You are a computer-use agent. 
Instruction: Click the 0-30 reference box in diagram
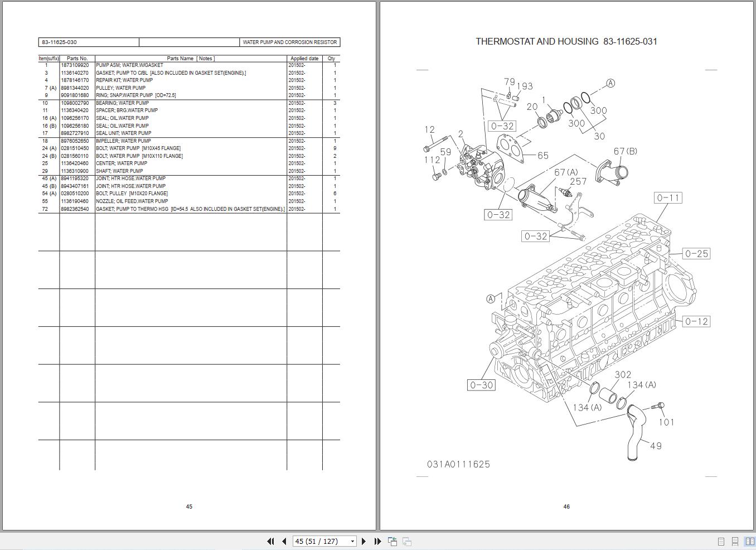[x=481, y=385]
